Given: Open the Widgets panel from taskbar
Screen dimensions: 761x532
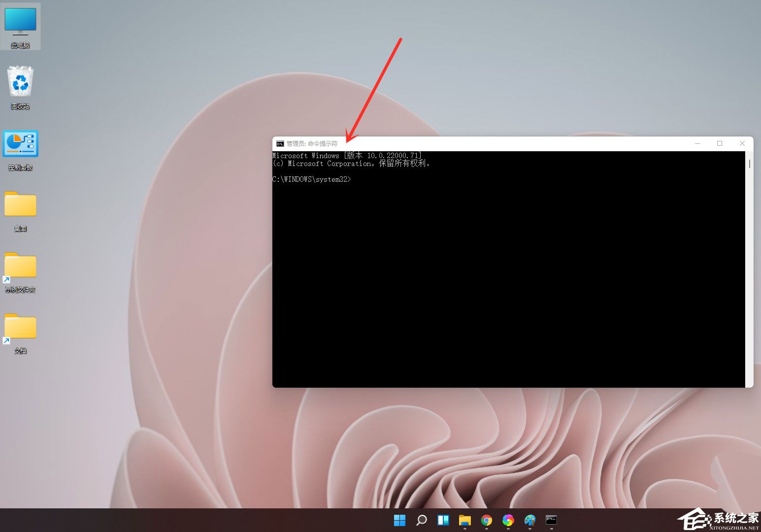Looking at the screenshot, I should [443, 520].
